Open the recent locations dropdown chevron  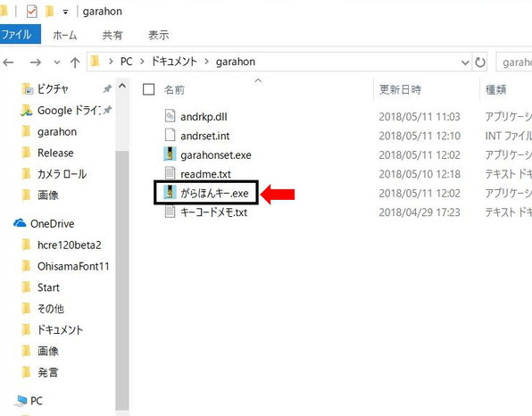point(57,62)
